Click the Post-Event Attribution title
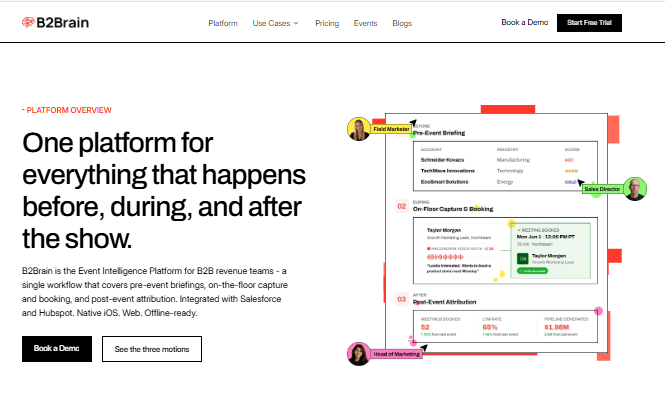Viewport: 665px width, 397px height. [x=444, y=302]
